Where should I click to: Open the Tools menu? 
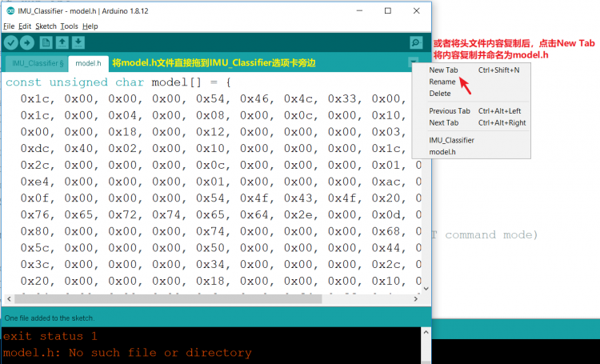click(x=69, y=26)
